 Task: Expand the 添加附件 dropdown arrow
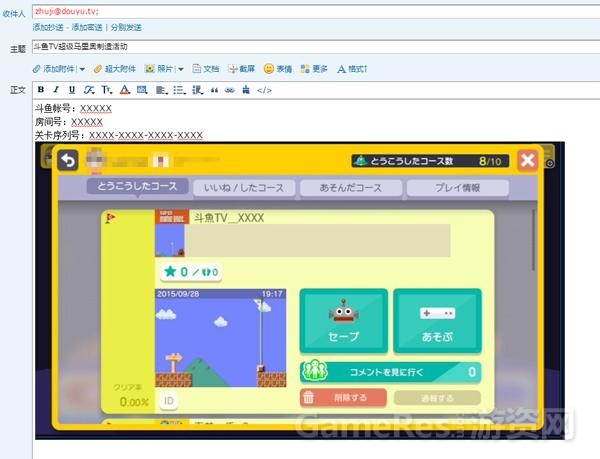point(82,69)
